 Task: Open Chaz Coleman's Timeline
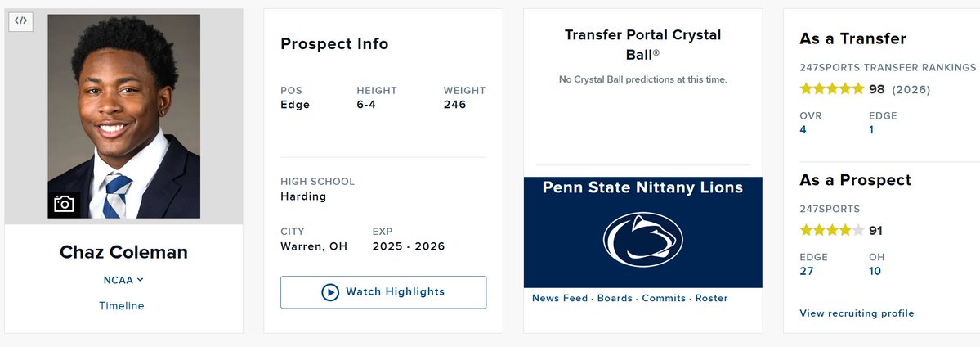click(122, 306)
